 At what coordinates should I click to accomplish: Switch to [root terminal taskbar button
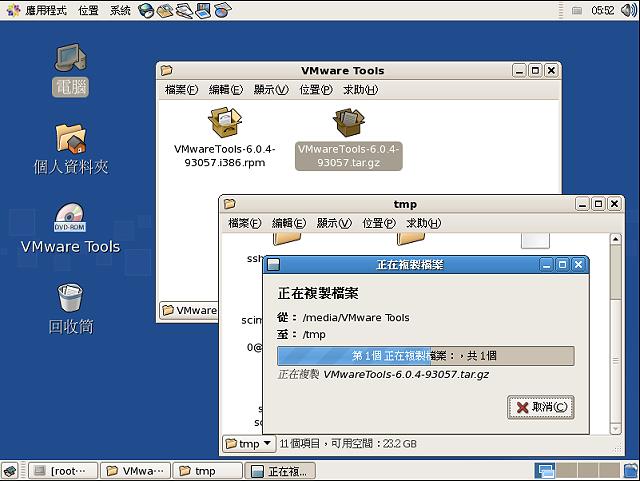(63, 471)
